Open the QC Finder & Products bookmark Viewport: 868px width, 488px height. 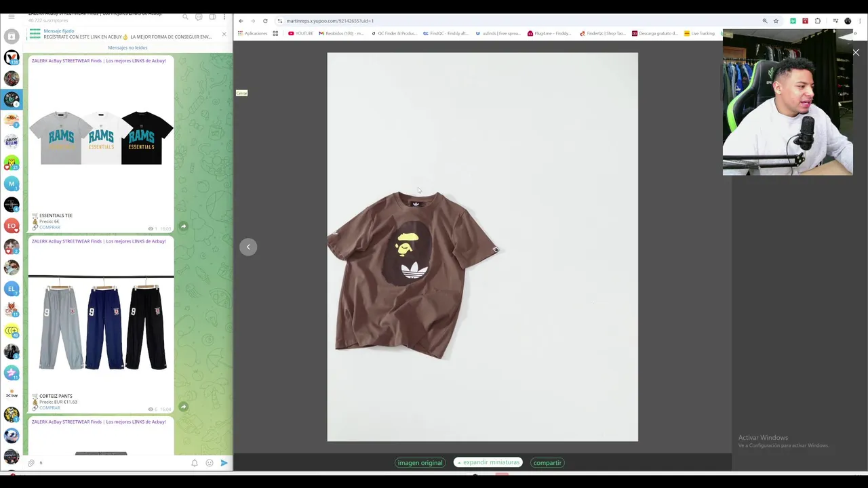pyautogui.click(x=394, y=33)
